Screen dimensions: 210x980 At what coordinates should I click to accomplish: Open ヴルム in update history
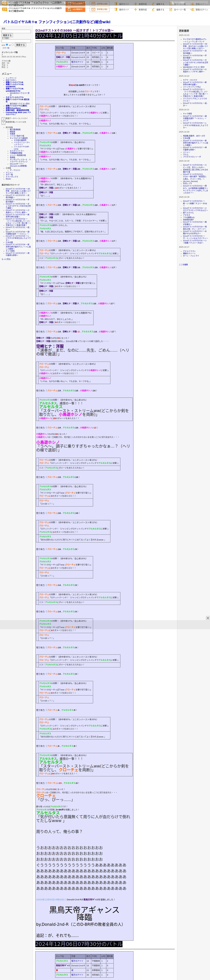pos(186,155)
